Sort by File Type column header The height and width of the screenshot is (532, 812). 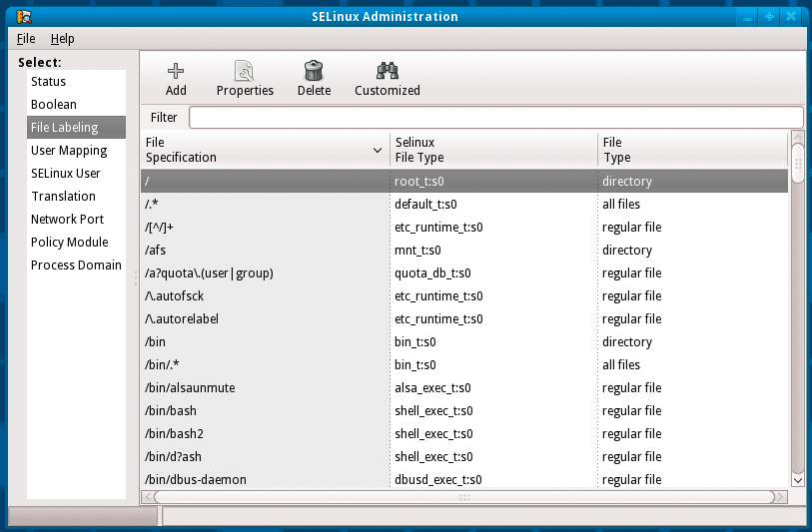click(x=692, y=150)
